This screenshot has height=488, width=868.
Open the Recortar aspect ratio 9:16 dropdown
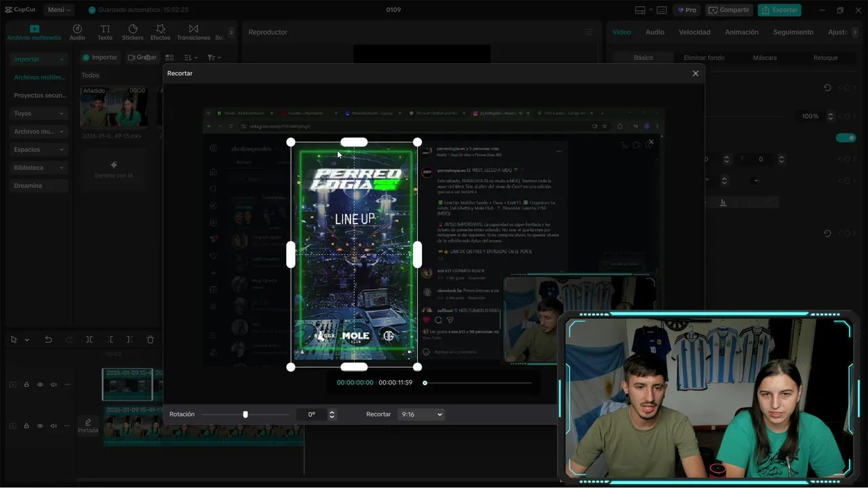click(421, 414)
